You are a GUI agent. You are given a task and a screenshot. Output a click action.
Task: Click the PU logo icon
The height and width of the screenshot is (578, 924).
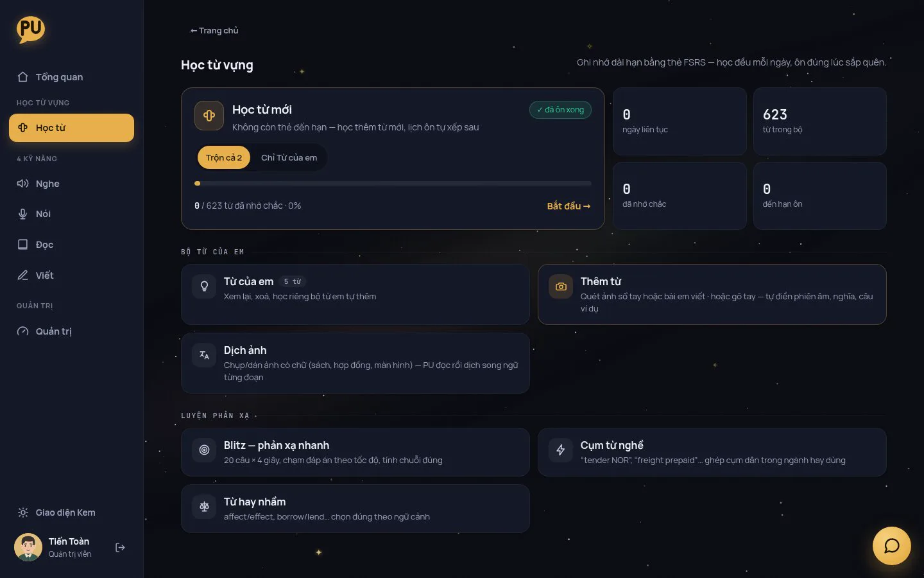click(x=31, y=30)
